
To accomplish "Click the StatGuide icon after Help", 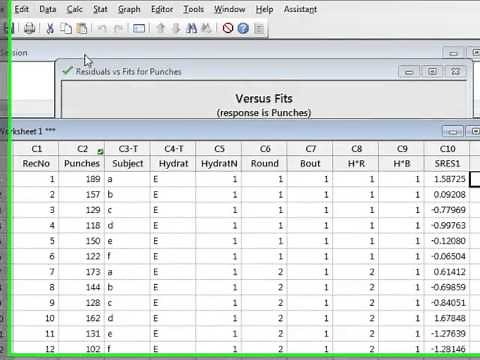I will point(259,29).
